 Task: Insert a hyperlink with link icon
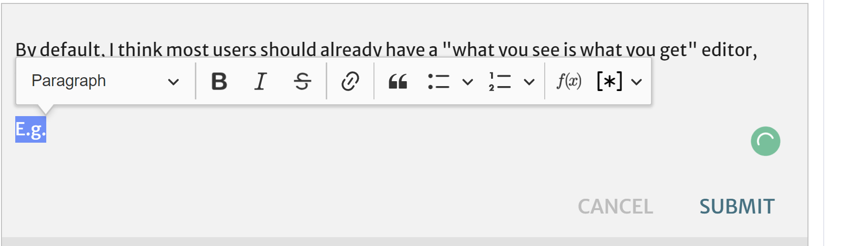(350, 81)
